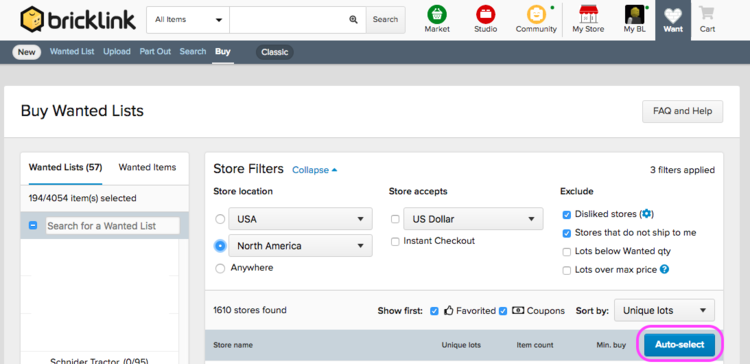Screen dimensions: 750x364
Task: Switch to Wanted Lists (57) tab
Action: [x=66, y=168]
